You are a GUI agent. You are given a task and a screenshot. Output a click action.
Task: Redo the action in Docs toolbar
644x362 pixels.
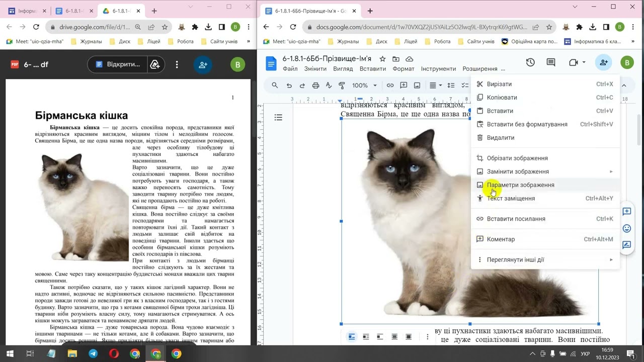click(x=302, y=85)
